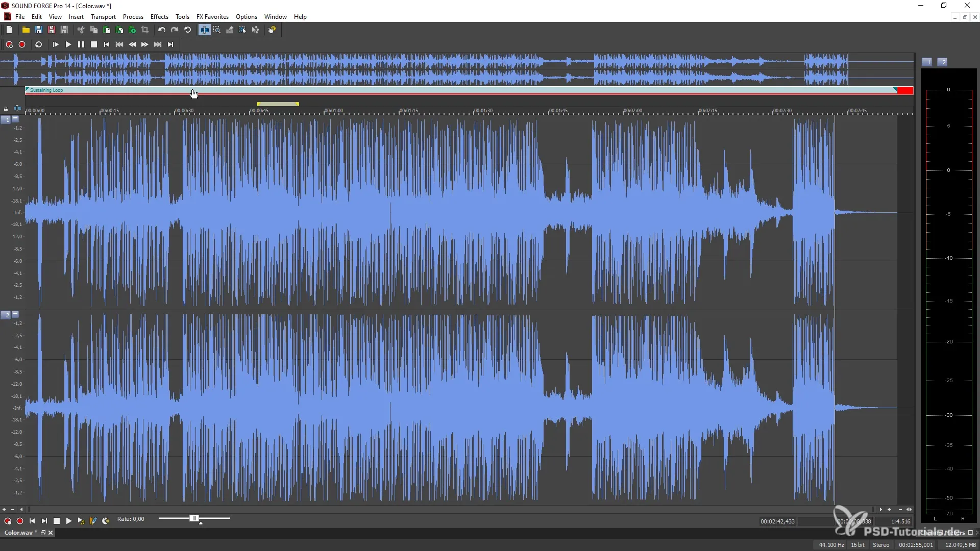Minimize channel 1 with its collapse button

coord(15,118)
